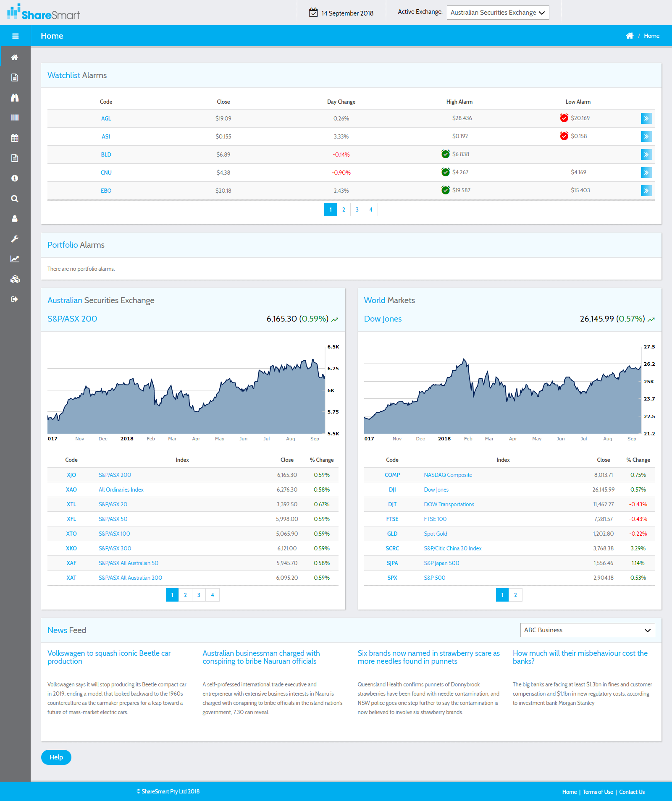Image resolution: width=672 pixels, height=801 pixels.
Task: Open the FTSE 100 index link
Action: [x=435, y=519]
